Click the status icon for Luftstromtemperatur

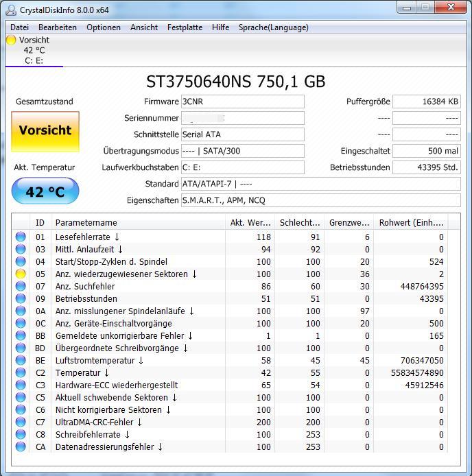[x=21, y=360]
